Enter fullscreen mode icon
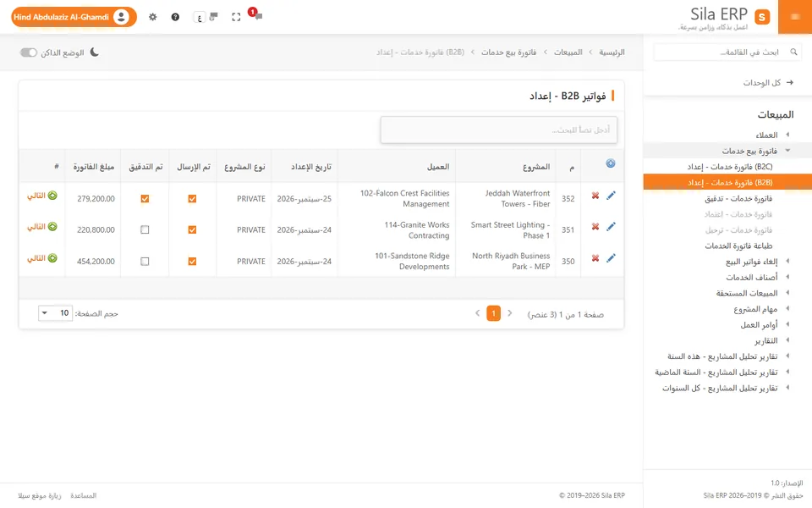Viewport: 812px width, 508px height. [236, 17]
